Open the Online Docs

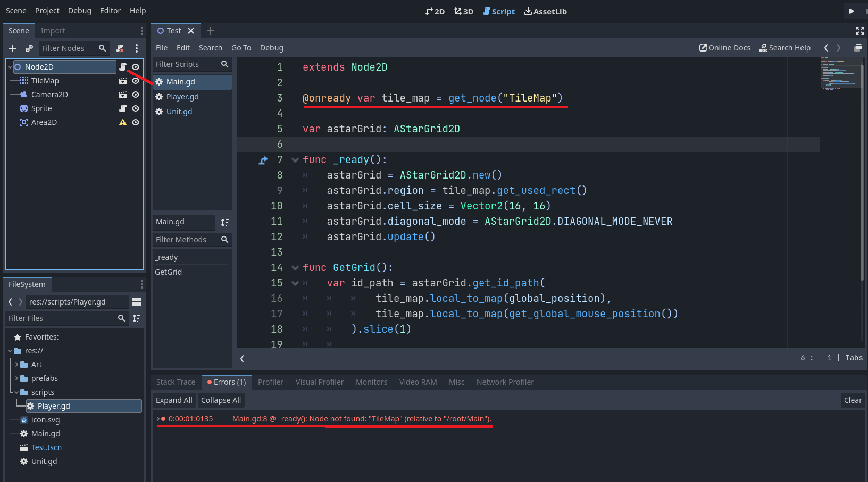pos(724,48)
